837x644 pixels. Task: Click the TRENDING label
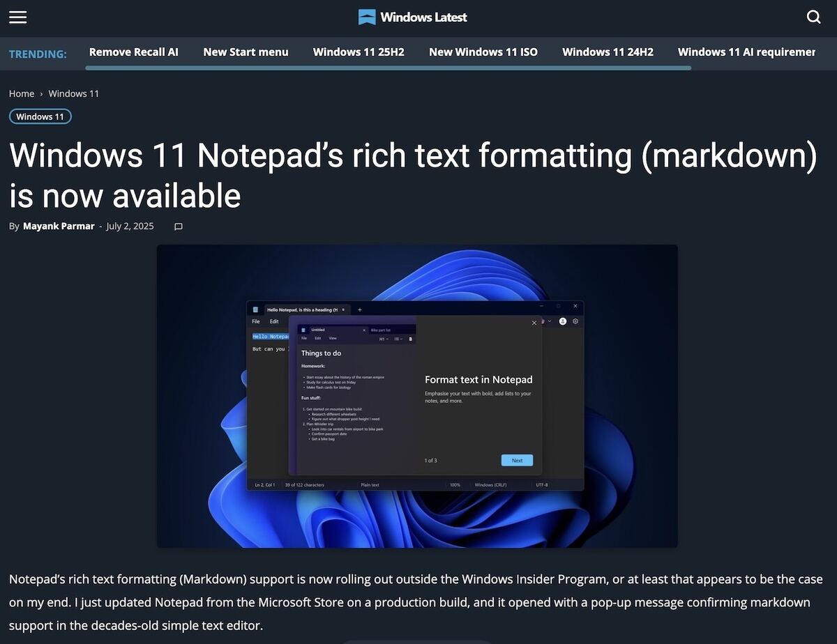pos(38,54)
